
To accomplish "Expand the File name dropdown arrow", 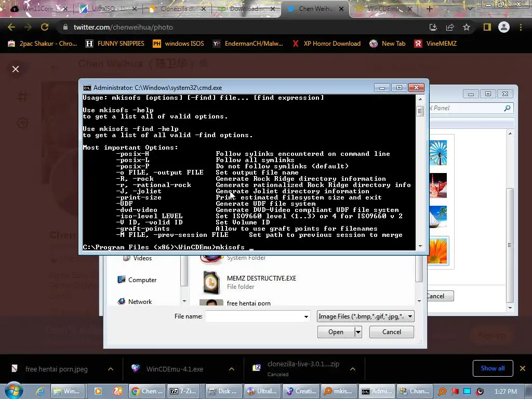I will (x=306, y=316).
